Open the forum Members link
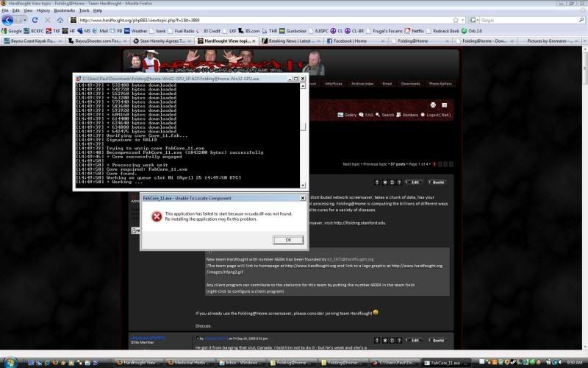 pyautogui.click(x=407, y=115)
